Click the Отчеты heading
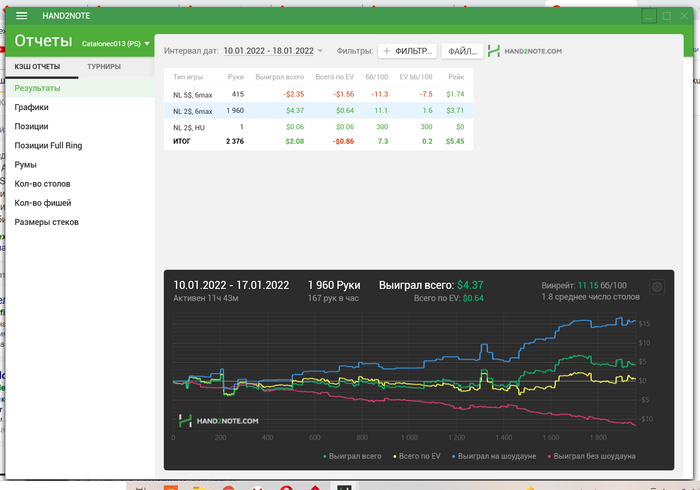700x490 pixels. [43, 41]
